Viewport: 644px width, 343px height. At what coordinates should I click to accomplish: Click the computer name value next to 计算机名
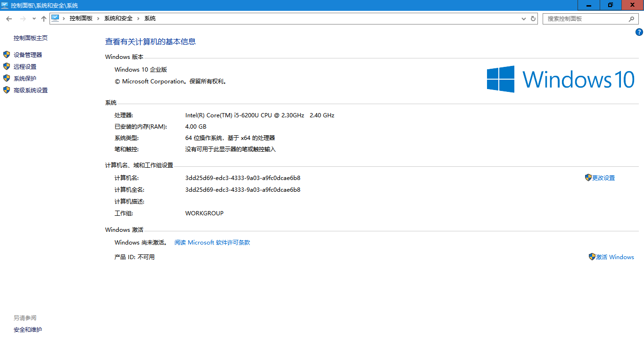point(243,178)
